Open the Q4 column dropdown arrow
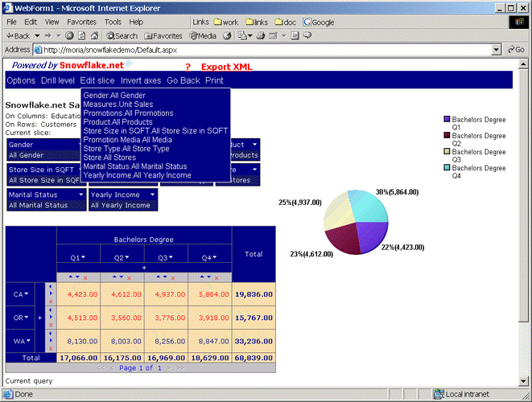532x402 pixels. point(215,257)
